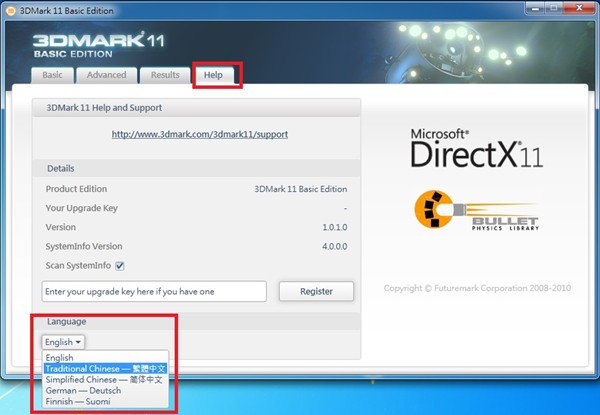Toggle the Scan SystemInfo checkbox

[120, 265]
